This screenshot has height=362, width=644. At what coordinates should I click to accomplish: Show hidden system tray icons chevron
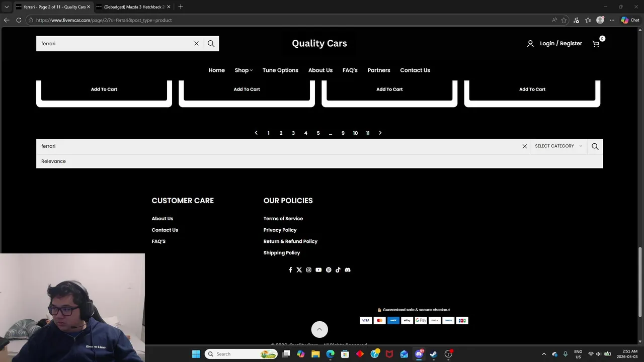tap(544, 354)
